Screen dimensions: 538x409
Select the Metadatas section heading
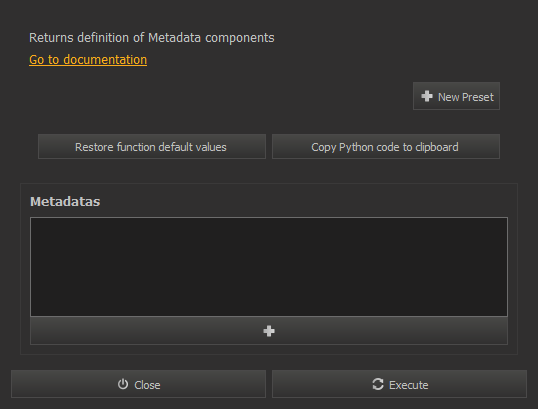pos(65,201)
